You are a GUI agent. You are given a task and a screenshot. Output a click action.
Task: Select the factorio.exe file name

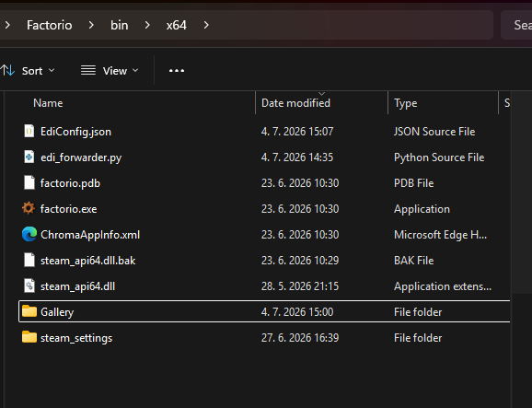(68, 209)
